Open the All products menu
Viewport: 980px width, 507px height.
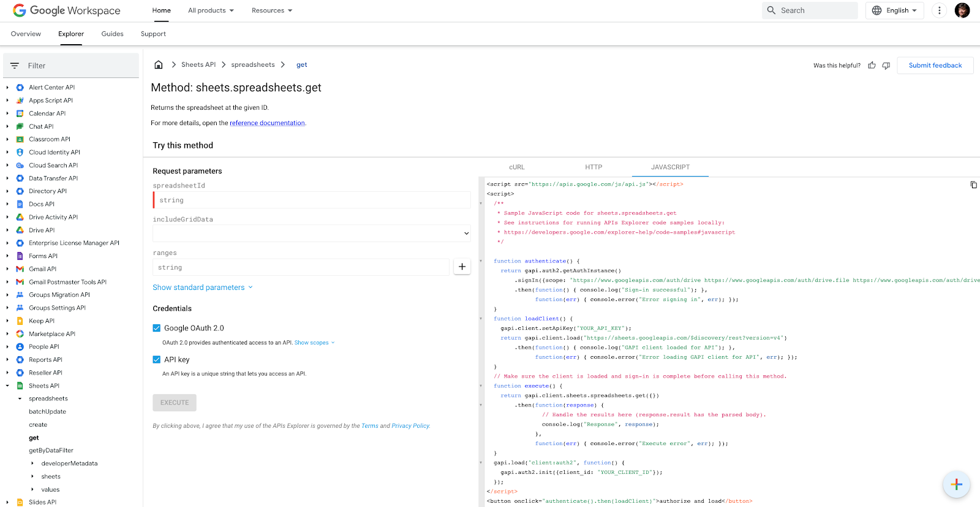coord(211,10)
